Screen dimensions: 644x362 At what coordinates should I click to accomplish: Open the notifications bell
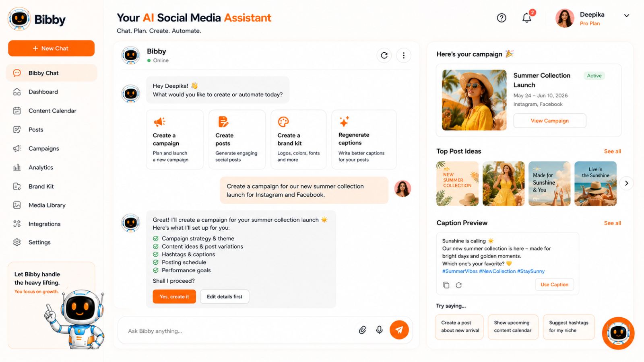point(527,18)
